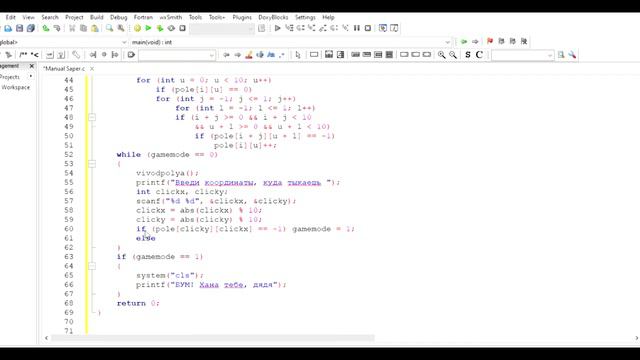This screenshot has width=640, height=360.
Task: Select the Workspace tree item
Action: pos(16,87)
